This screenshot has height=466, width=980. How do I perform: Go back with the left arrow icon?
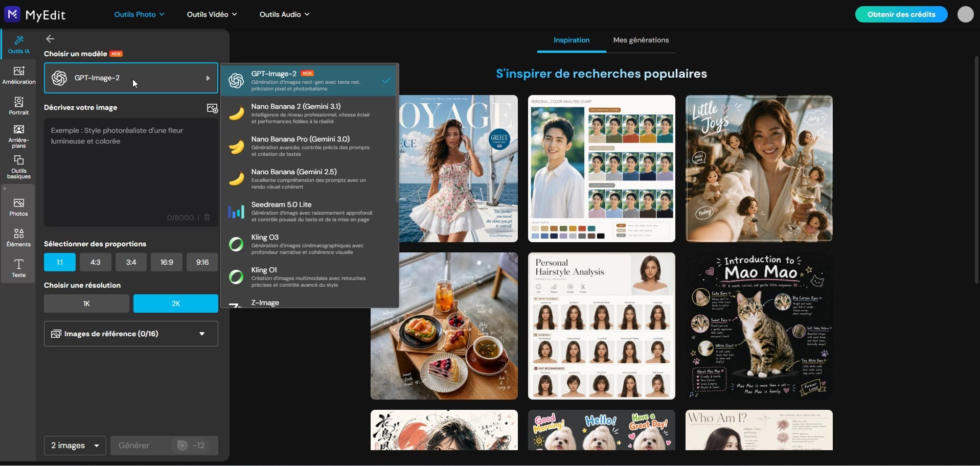(50, 39)
